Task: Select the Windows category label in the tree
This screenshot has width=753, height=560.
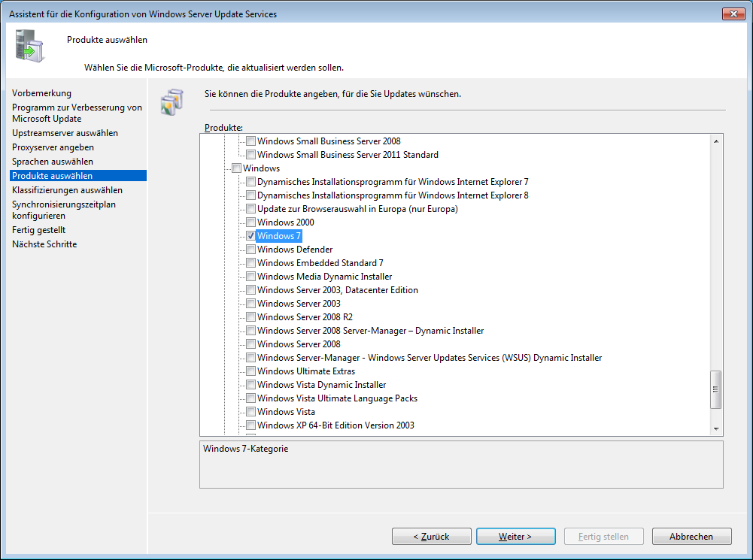Action: click(x=261, y=168)
